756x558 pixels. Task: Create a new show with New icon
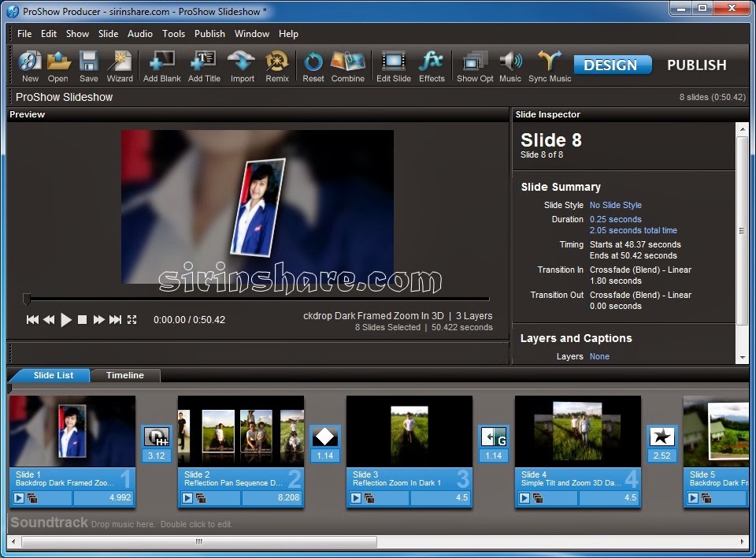click(x=30, y=66)
